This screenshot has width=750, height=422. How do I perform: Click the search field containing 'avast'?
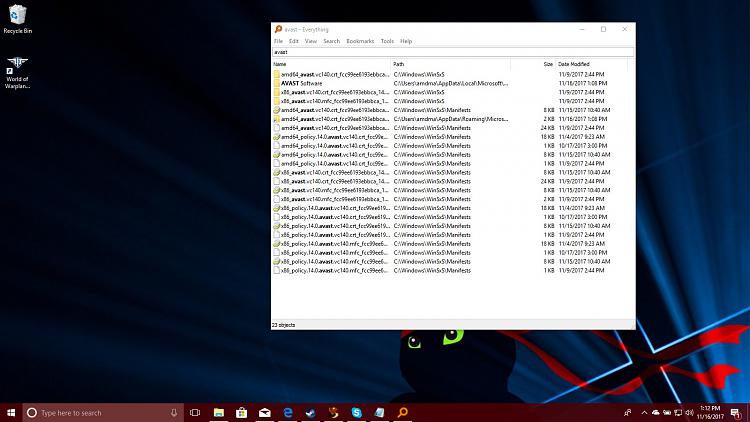(453, 52)
